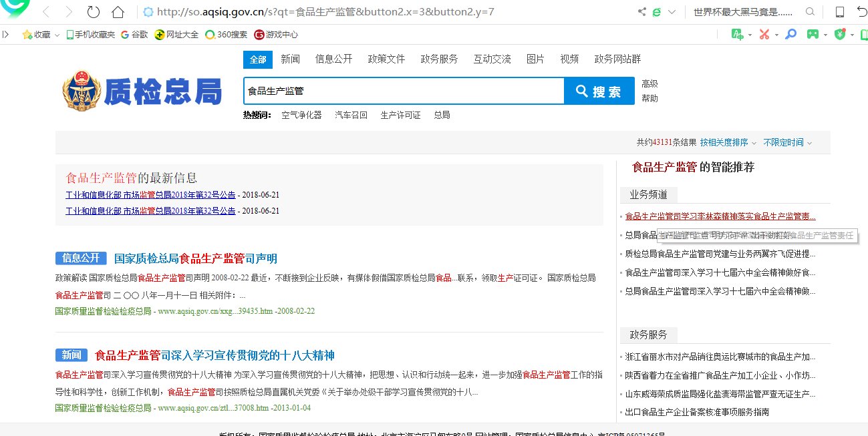
Task: Click the home icon to go to homepage
Action: point(118,11)
